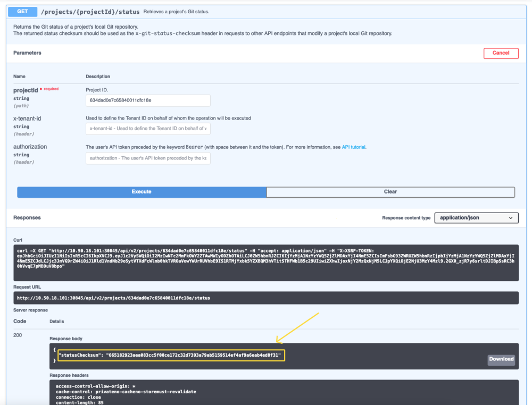532x405 pixels.
Task: Edit the projectId input field
Action: click(x=148, y=100)
